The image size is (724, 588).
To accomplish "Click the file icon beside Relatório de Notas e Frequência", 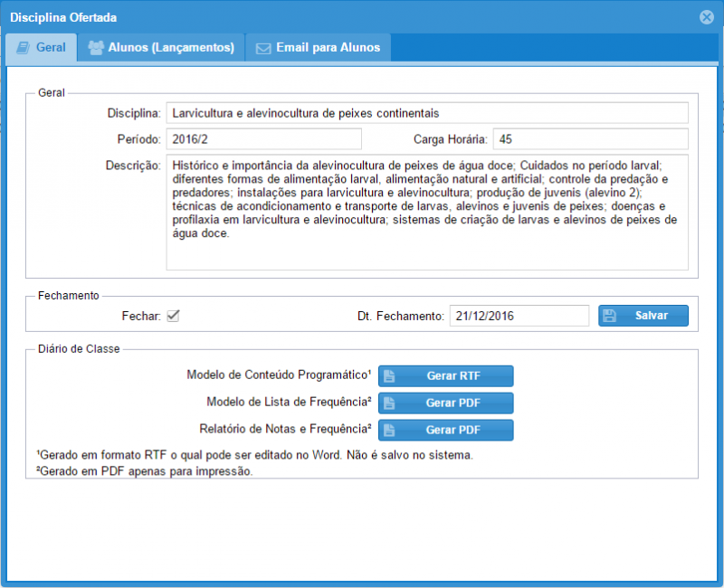I will (388, 431).
